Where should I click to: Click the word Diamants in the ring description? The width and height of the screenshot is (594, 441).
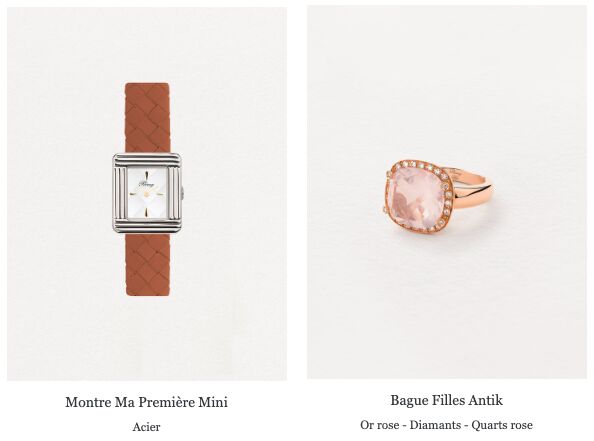tap(437, 425)
